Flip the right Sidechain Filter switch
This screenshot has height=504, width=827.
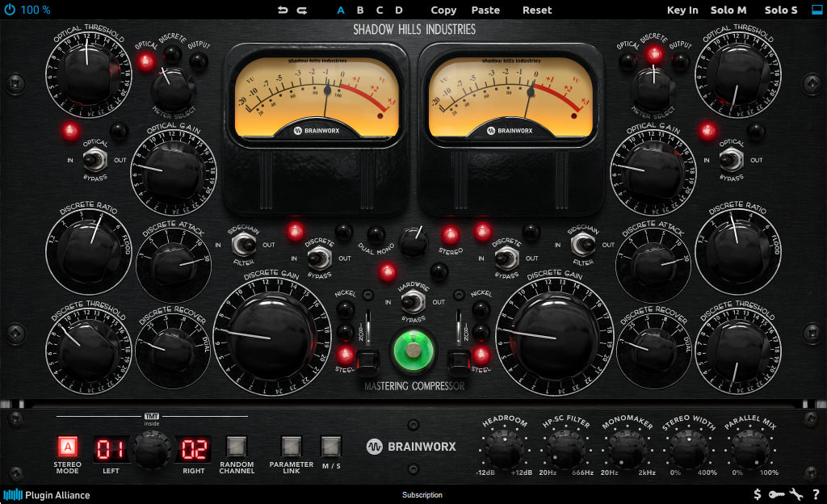[x=583, y=245]
